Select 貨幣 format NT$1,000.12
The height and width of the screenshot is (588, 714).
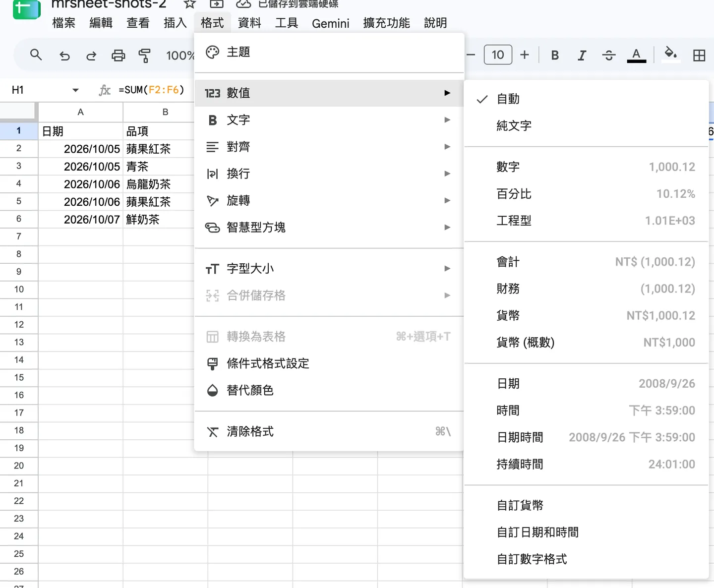[x=586, y=315]
